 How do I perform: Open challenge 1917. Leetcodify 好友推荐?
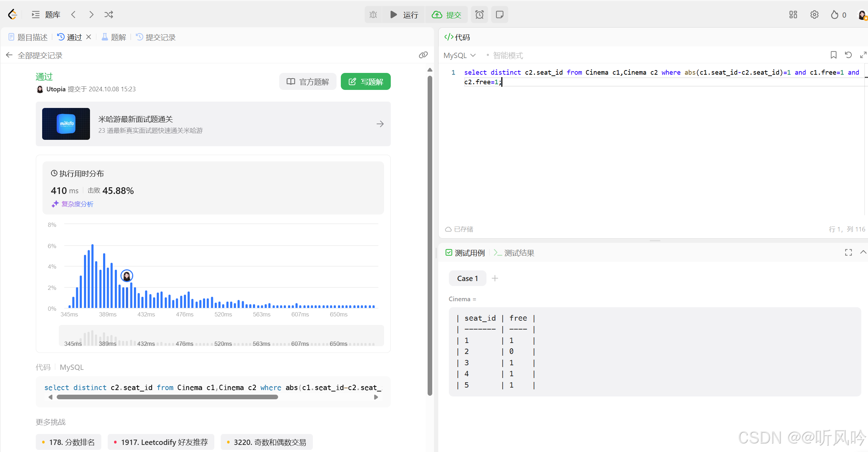click(161, 442)
